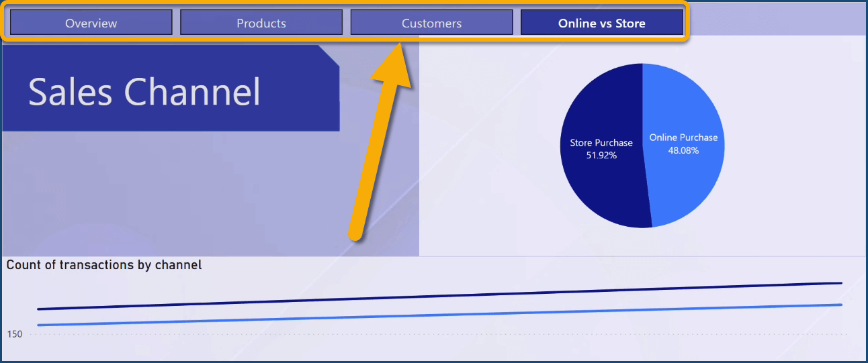Screen dimensions: 868x363
Task: Click the 51.92% value in the pie
Action: coord(601,155)
